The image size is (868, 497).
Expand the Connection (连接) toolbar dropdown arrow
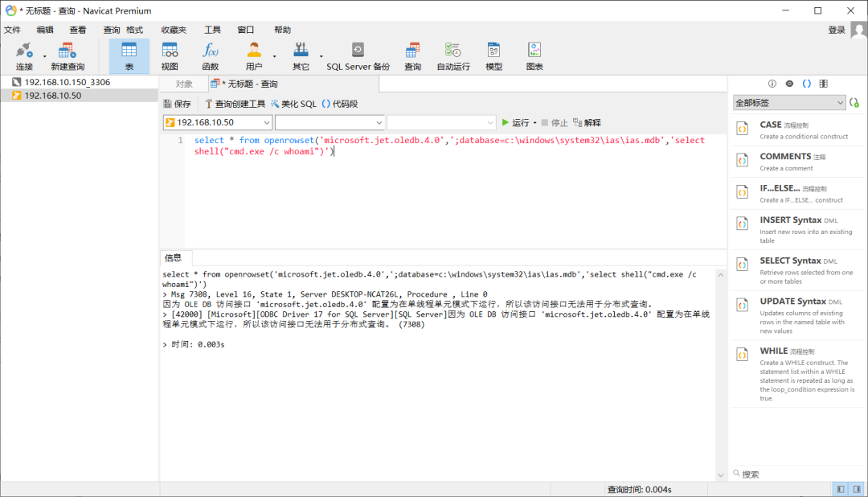pyautogui.click(x=45, y=56)
